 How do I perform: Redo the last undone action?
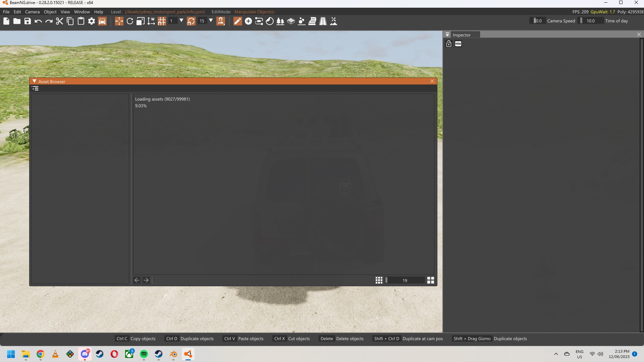coord(49,21)
